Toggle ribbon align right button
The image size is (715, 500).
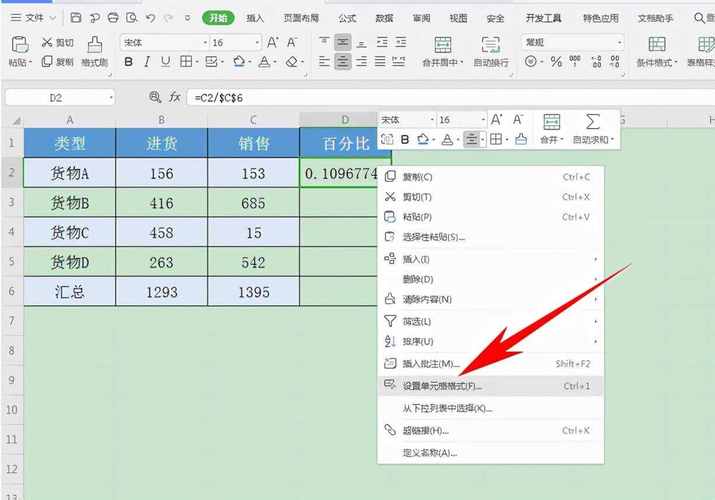(362, 61)
